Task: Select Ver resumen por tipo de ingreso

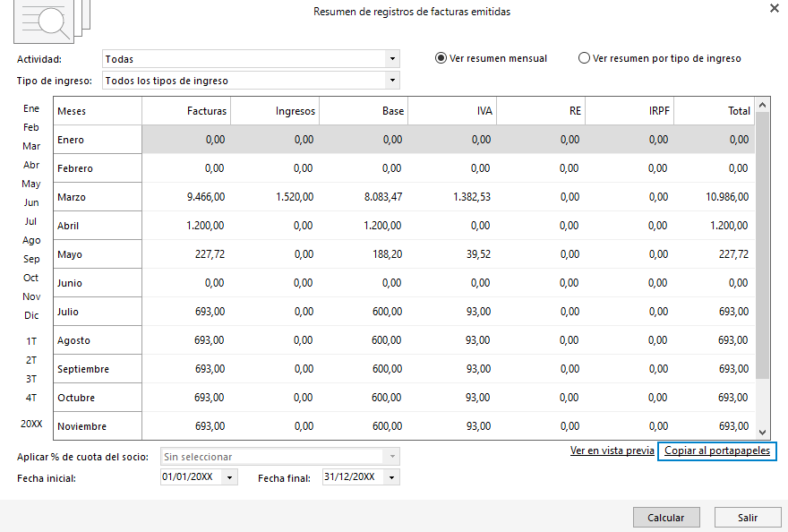Action: (x=585, y=58)
